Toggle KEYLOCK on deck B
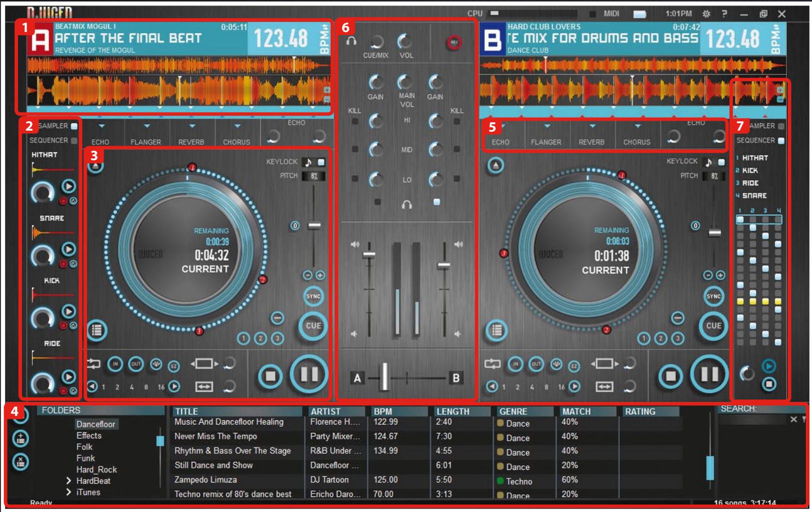This screenshot has width=812, height=512. tap(721, 162)
